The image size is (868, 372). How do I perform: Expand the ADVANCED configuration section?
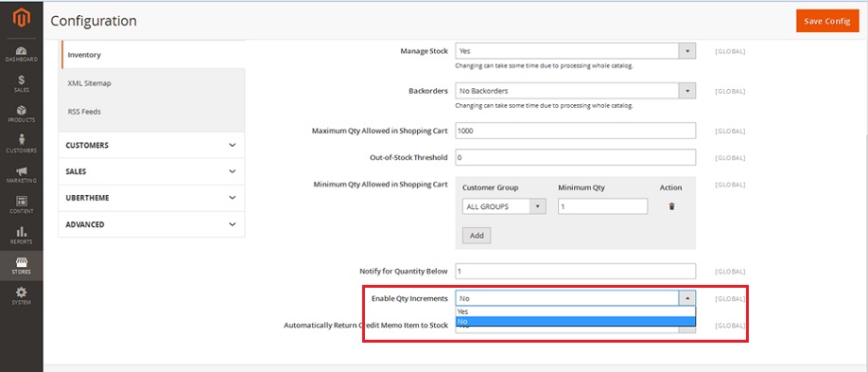(x=151, y=224)
